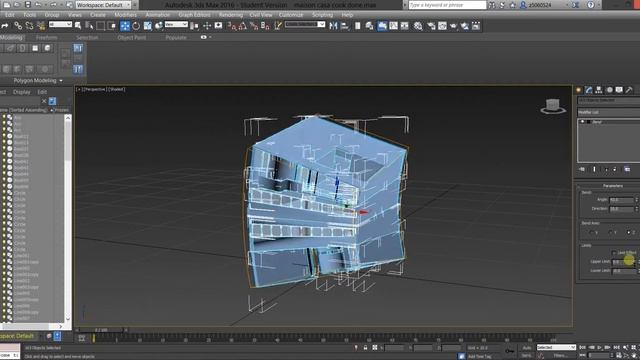The image size is (640, 360).
Task: Open the Workspace Default dropdown
Action: tap(103, 5)
